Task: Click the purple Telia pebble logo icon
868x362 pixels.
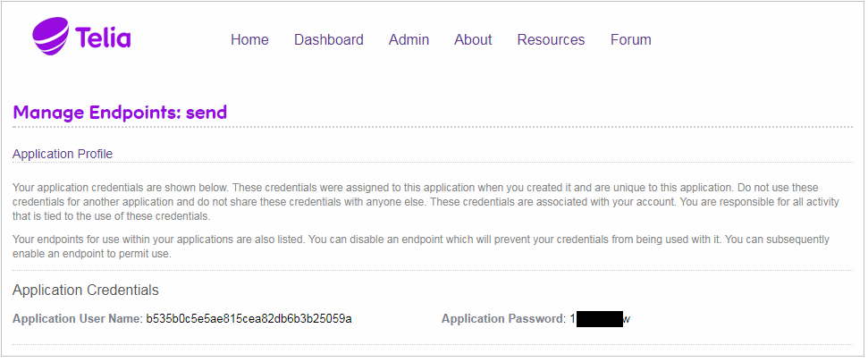Action: [50, 36]
